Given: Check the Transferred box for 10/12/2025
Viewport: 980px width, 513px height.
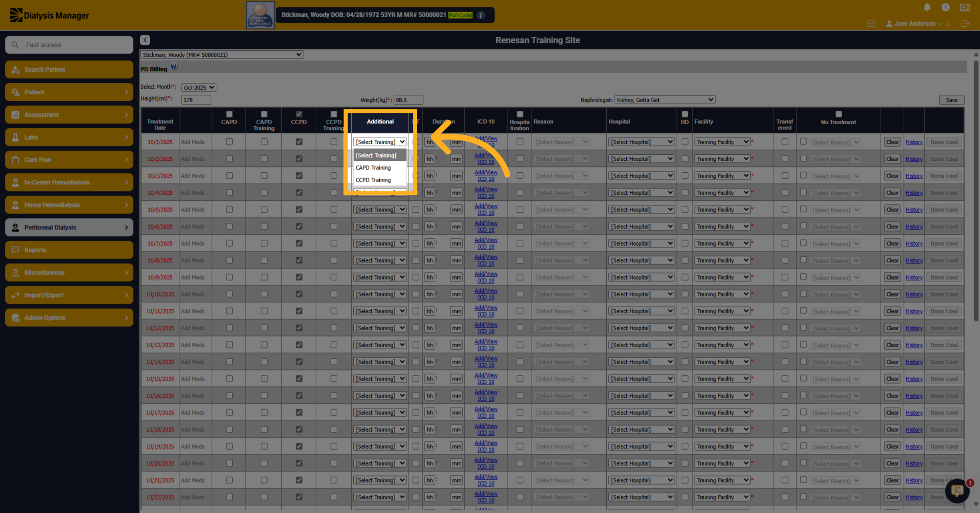Looking at the screenshot, I should pos(785,328).
